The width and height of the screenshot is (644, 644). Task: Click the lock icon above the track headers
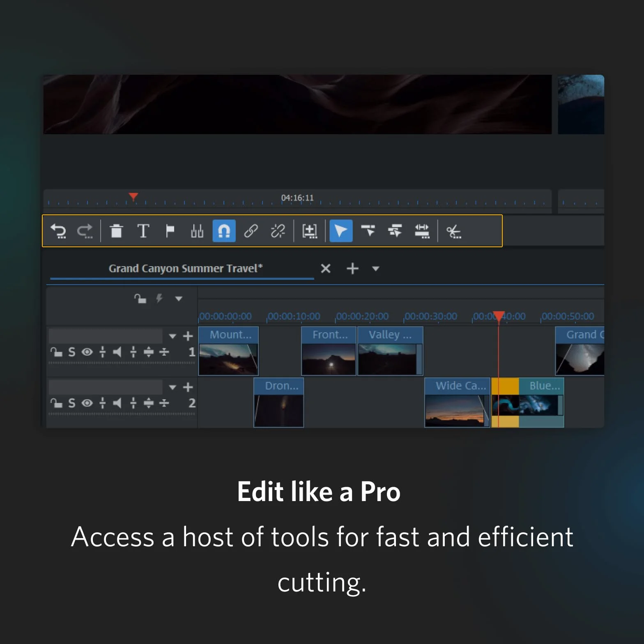[x=140, y=299]
